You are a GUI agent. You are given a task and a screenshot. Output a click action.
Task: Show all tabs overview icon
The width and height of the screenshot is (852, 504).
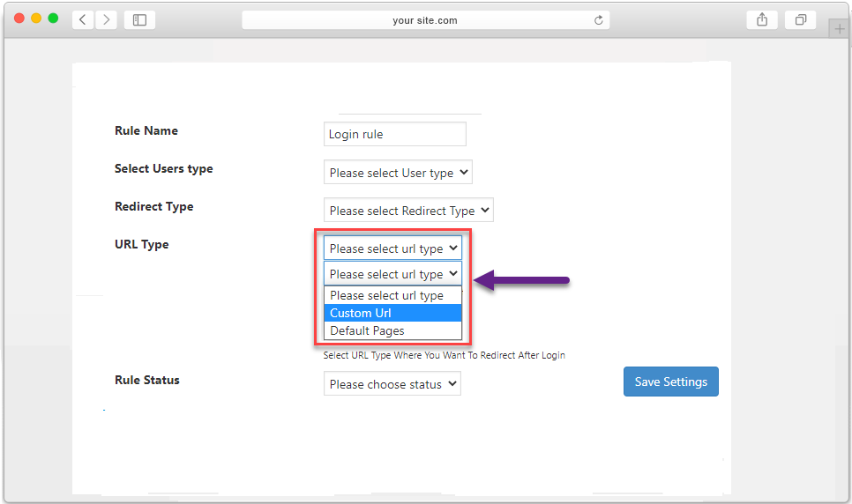(x=800, y=20)
